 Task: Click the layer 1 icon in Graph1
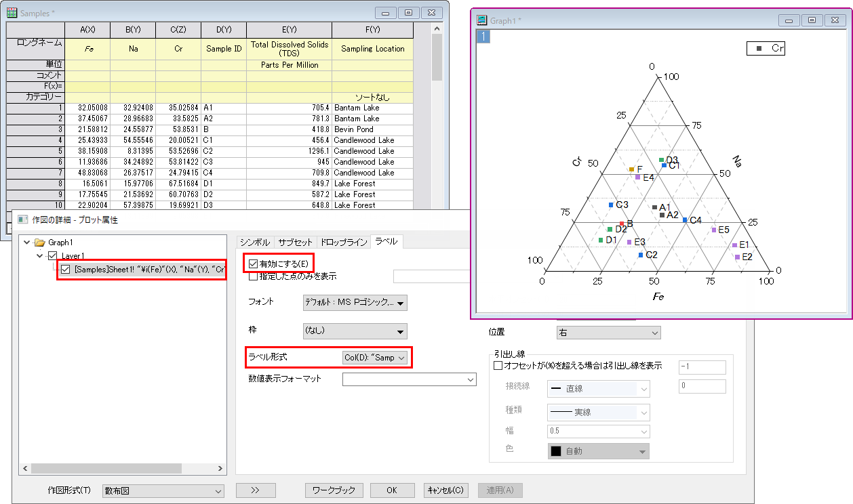pos(484,37)
